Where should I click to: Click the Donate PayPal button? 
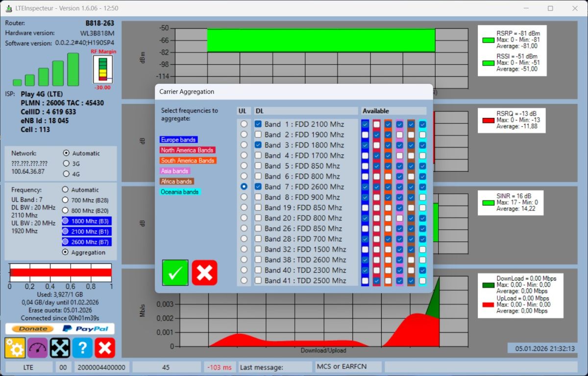click(x=60, y=329)
